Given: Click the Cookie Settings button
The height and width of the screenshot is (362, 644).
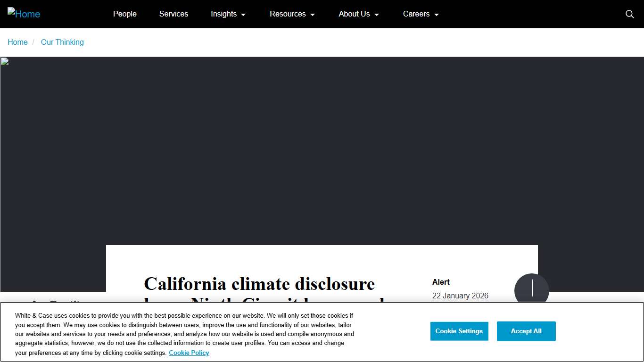Looking at the screenshot, I should pos(459,331).
